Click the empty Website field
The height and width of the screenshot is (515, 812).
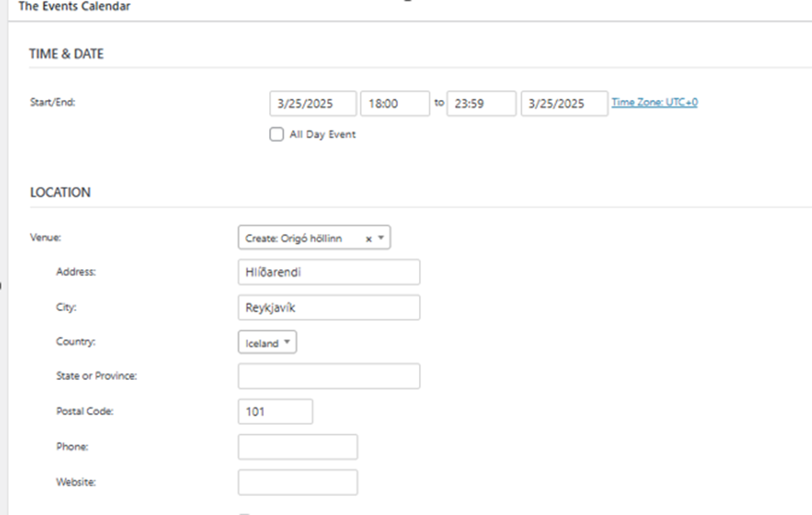coord(297,482)
